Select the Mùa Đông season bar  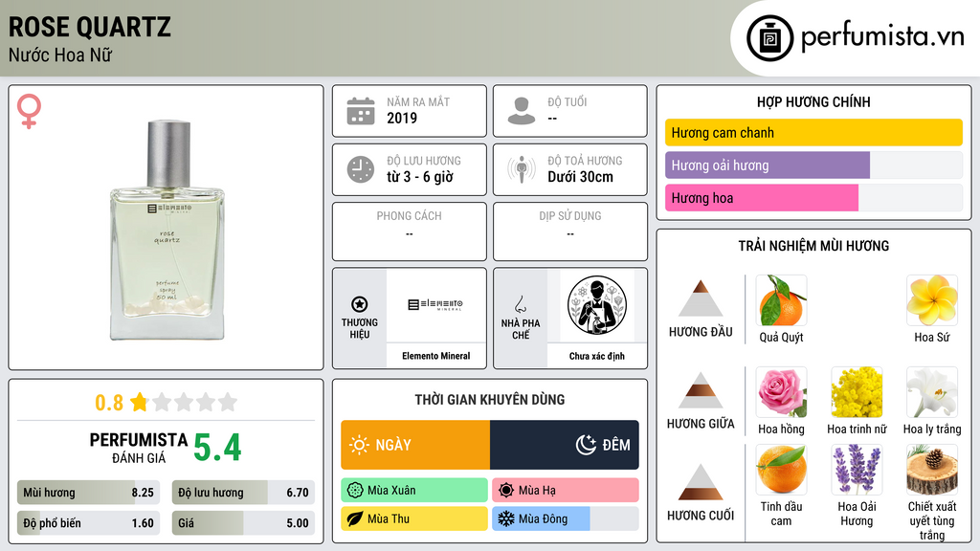tap(566, 518)
